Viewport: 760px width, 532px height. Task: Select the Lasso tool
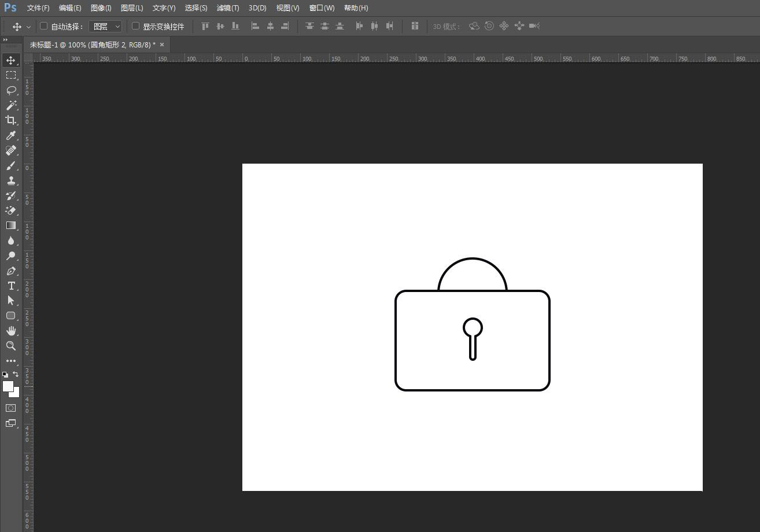[10, 90]
